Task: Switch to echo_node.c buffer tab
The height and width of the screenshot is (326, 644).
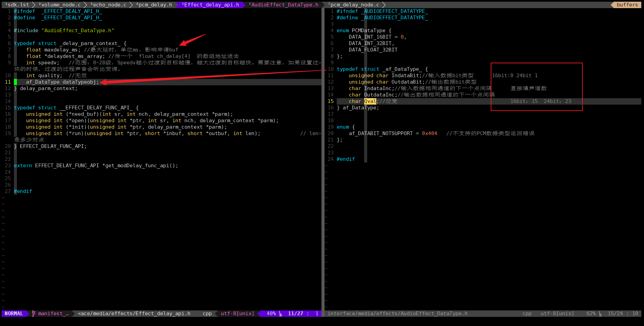Action: pos(108,5)
